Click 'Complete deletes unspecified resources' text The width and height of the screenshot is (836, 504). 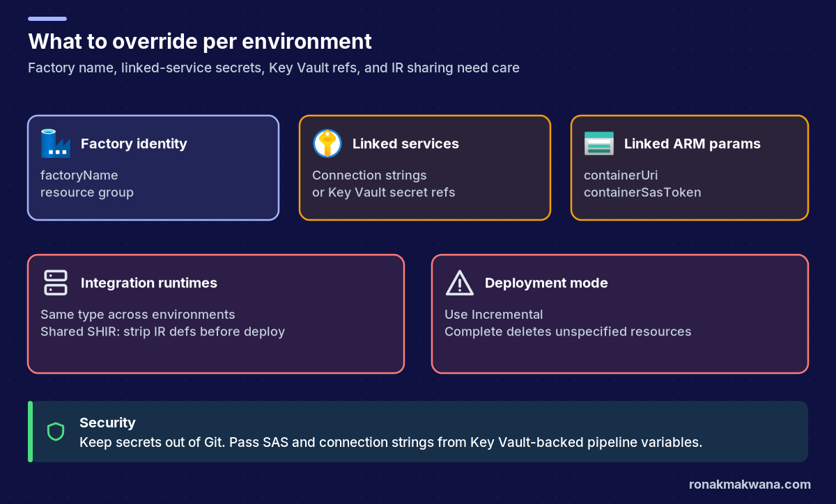tap(568, 331)
